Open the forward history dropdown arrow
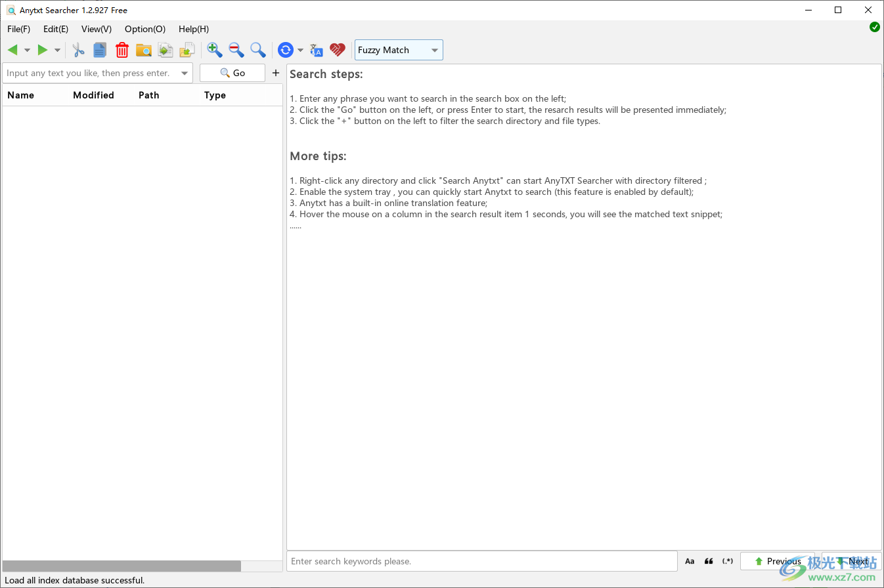 (57, 51)
